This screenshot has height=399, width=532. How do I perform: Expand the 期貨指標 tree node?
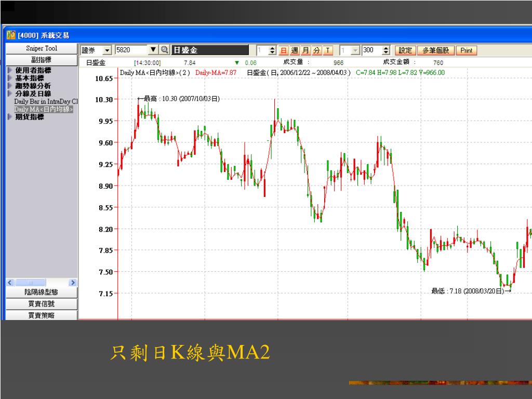9,117
